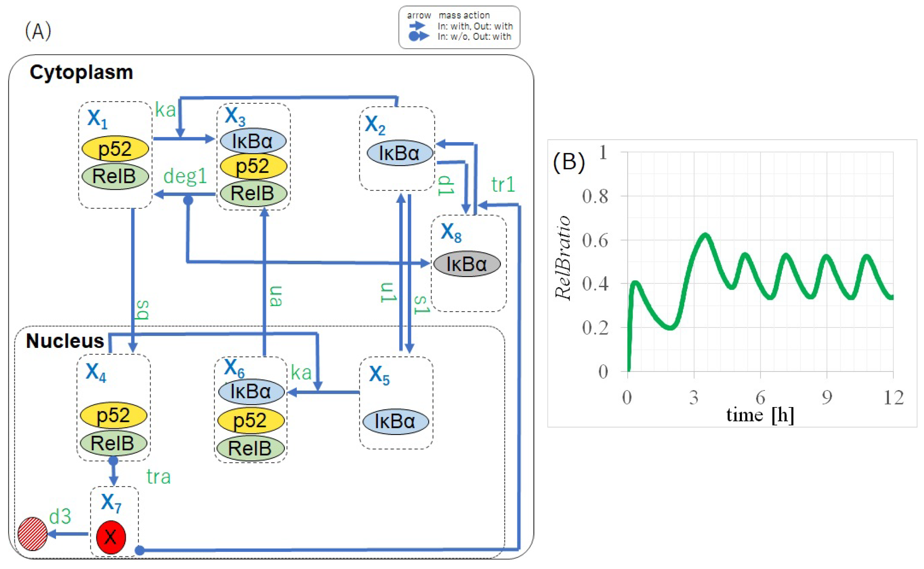Click the gray IκBα oval in X8
Viewport: 924px width, 569px height.
click(x=467, y=264)
